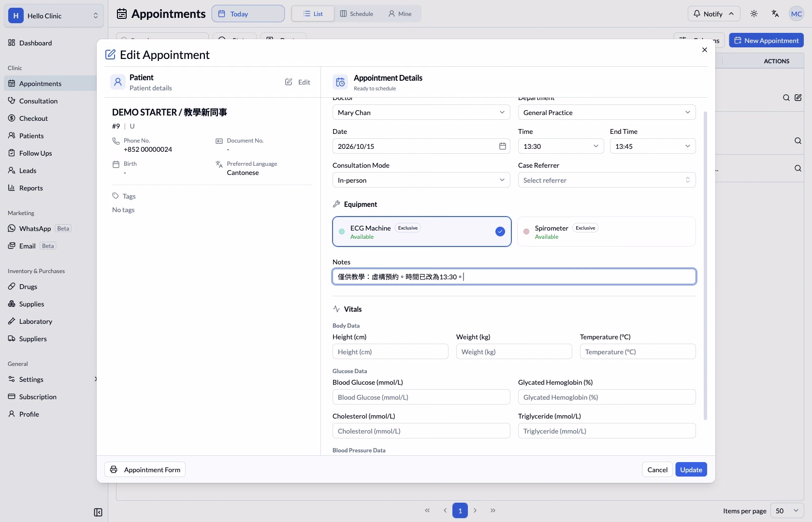Go to the previous page arrow
The width and height of the screenshot is (812, 522).
pyautogui.click(x=445, y=510)
